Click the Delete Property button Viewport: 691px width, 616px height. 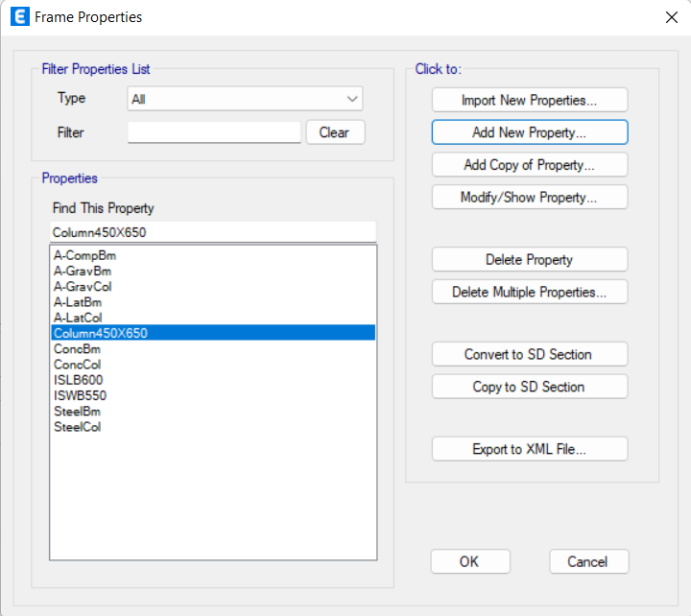point(530,259)
